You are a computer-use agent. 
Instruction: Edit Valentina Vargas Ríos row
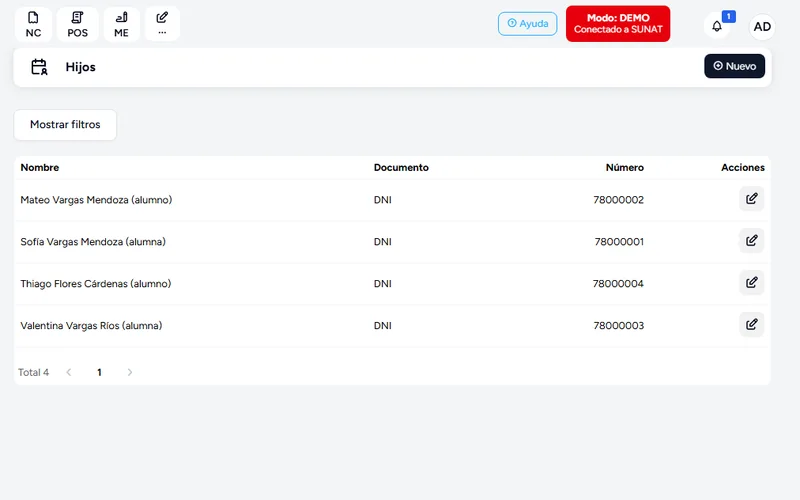point(752,324)
